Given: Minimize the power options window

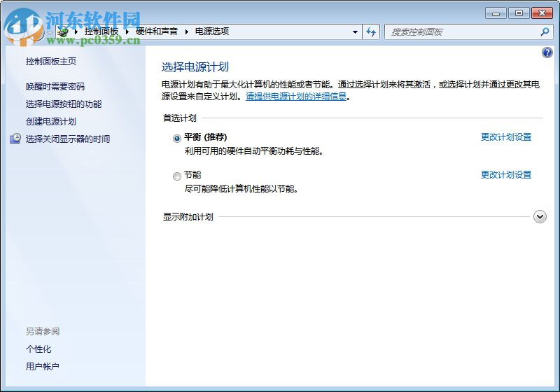Looking at the screenshot, I should (x=496, y=13).
